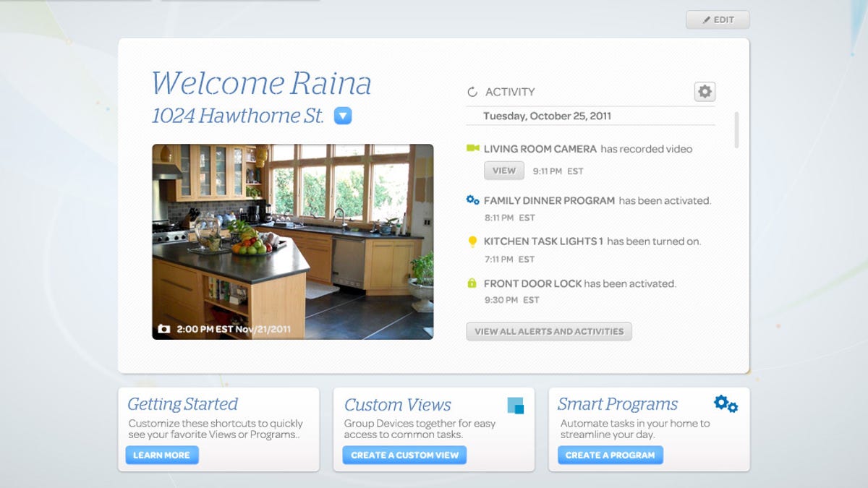Click Create a Custom View button
The width and height of the screenshot is (868, 488).
(x=404, y=455)
